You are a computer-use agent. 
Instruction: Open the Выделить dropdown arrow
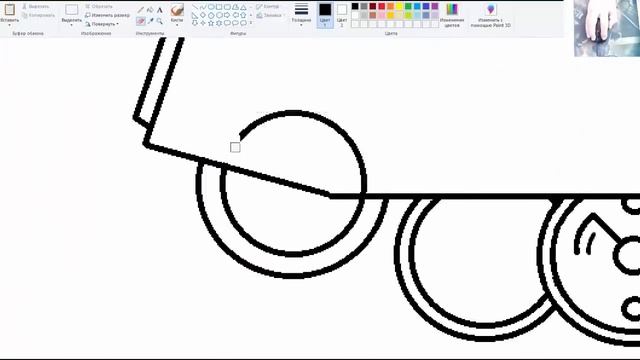71,25
